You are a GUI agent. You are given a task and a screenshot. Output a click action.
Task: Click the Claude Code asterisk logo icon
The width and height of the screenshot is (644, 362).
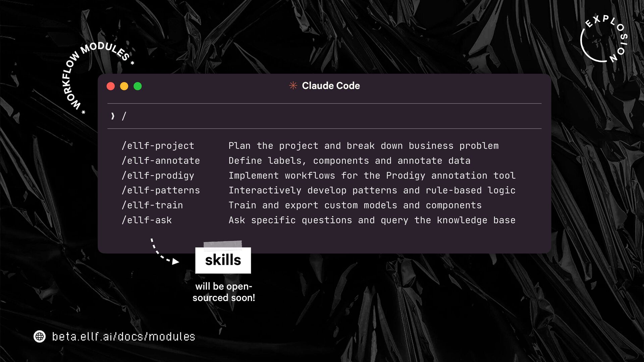pyautogui.click(x=293, y=86)
